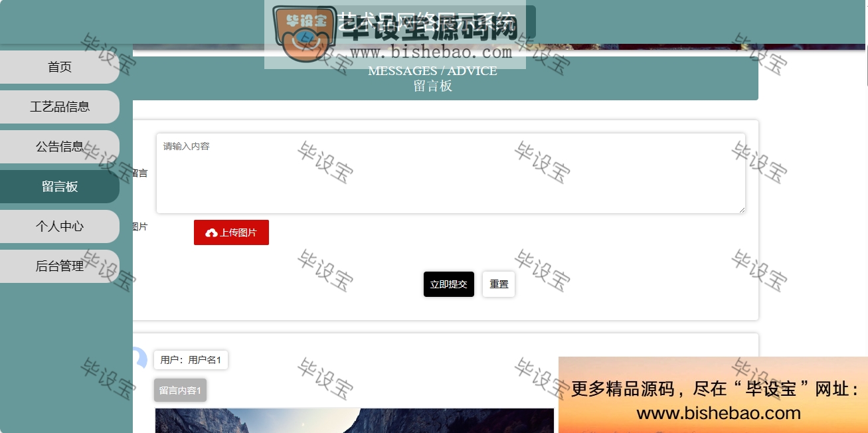Click the 重置 reset button

499,284
